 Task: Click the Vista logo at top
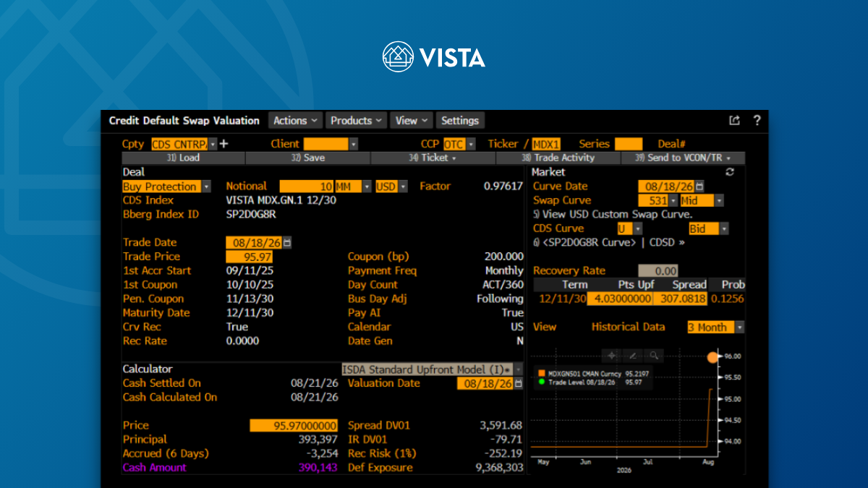coord(434,57)
